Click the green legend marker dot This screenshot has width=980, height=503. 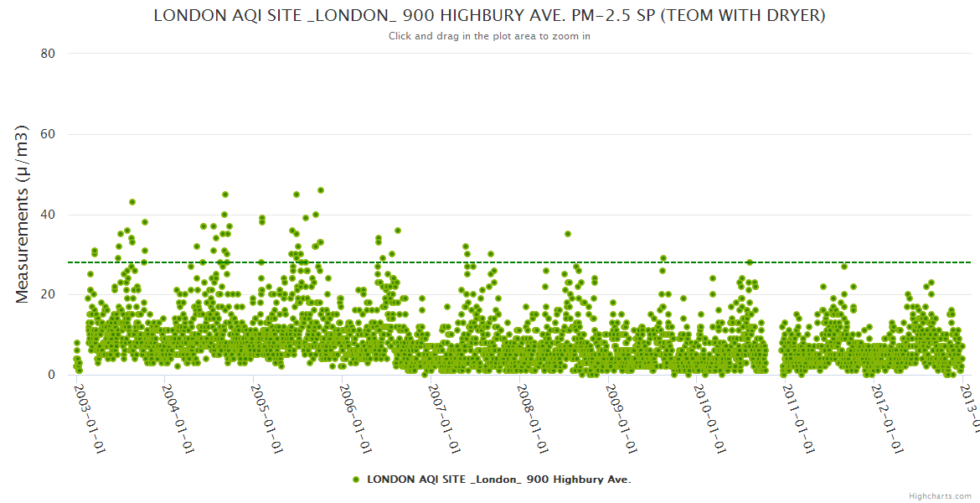(356, 480)
